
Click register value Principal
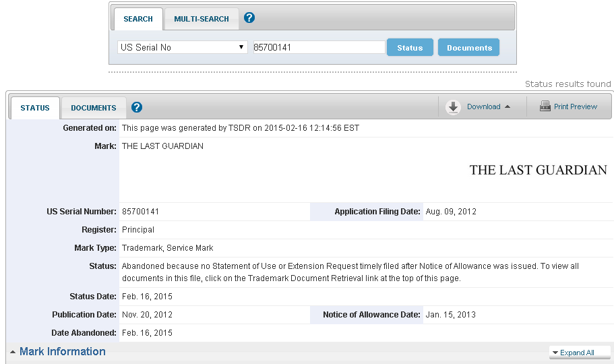[138, 230]
